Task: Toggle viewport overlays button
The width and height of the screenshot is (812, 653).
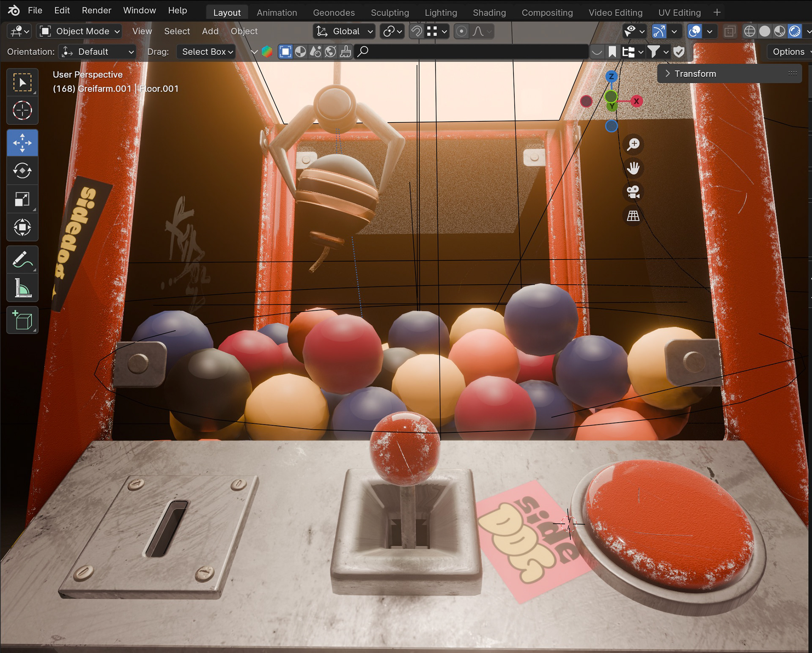Action: [x=694, y=31]
